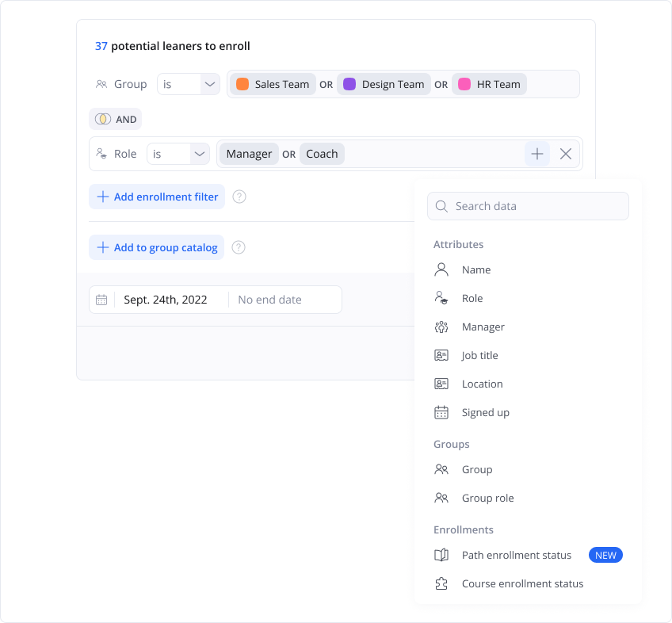The height and width of the screenshot is (623, 672).
Task: Click the calendar icon by start date
Action: 101,300
